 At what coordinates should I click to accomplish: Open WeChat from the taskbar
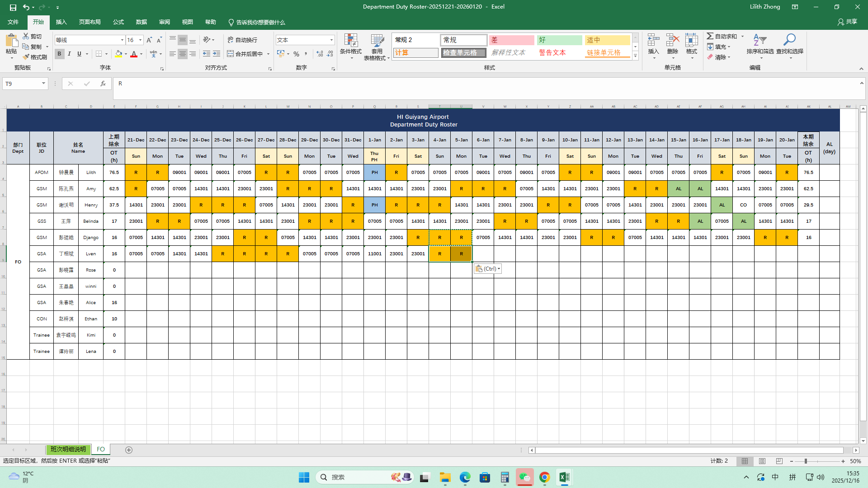click(x=524, y=477)
